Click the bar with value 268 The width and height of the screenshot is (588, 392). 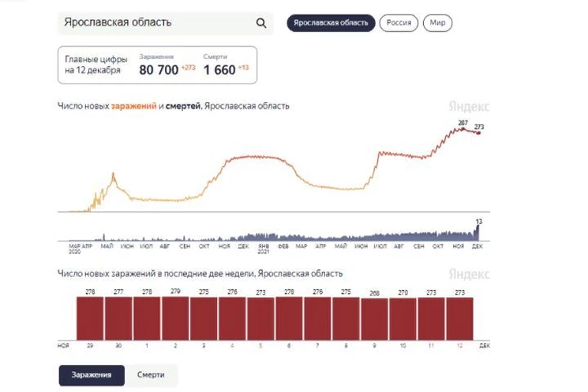tap(374, 319)
